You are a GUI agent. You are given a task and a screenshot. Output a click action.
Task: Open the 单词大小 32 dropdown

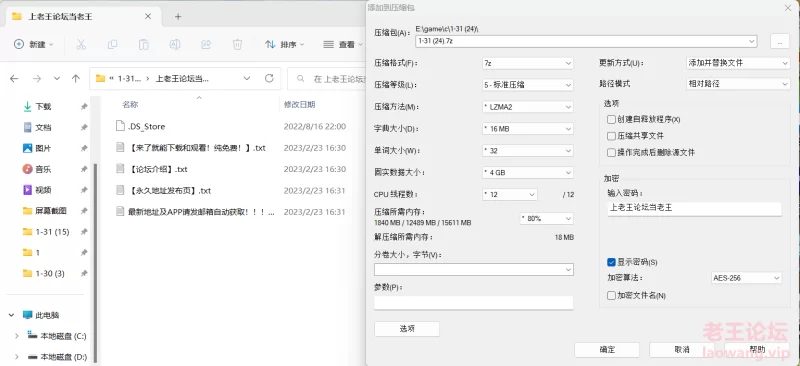528,151
